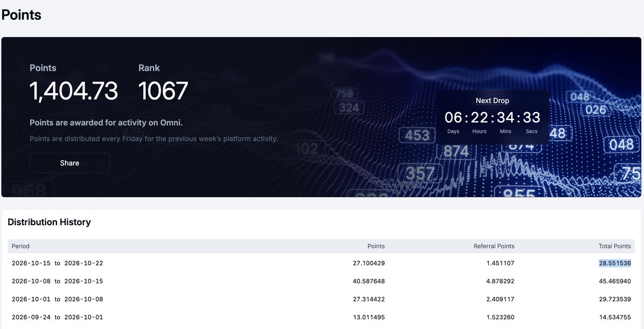Click referral points value 1.451107

500,263
